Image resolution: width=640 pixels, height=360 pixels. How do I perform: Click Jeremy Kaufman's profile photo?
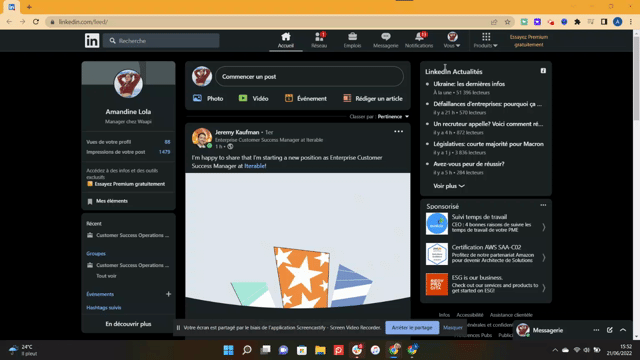[202, 138]
